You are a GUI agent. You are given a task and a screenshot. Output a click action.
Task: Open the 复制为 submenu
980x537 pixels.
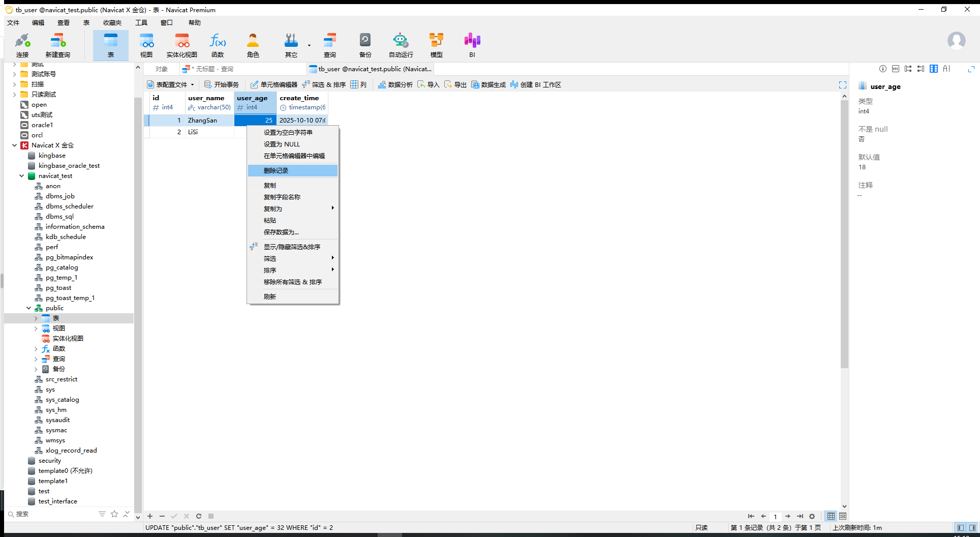click(x=293, y=209)
